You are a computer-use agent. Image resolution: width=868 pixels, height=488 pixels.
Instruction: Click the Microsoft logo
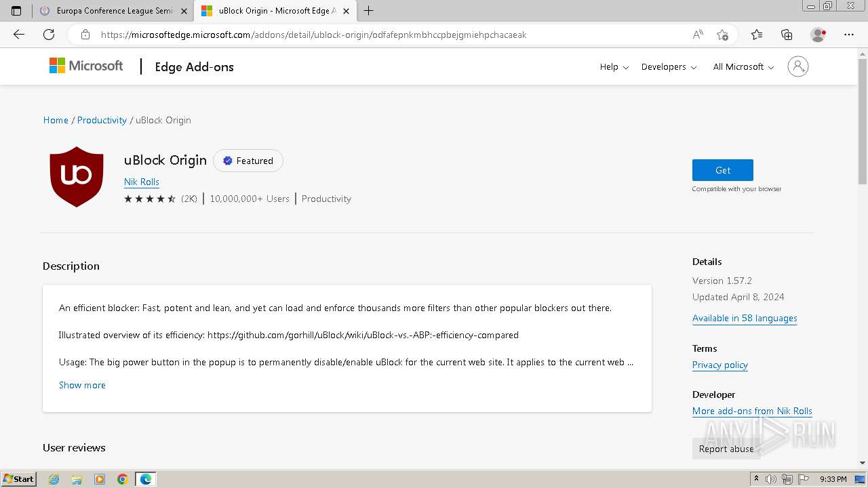[86, 66]
